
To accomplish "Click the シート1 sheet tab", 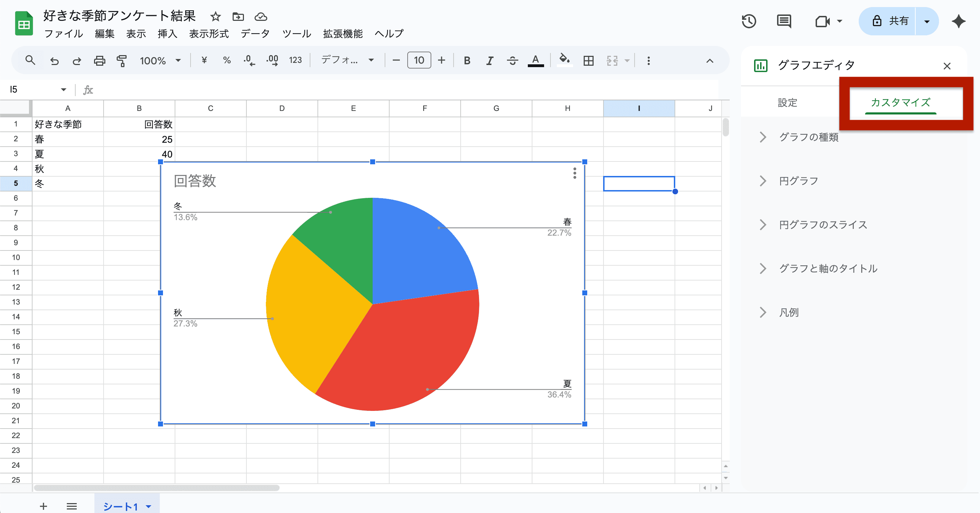I will pyautogui.click(x=121, y=506).
